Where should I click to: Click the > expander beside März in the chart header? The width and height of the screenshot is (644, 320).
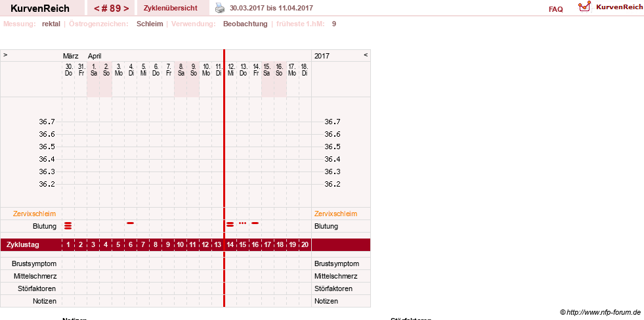(5, 55)
